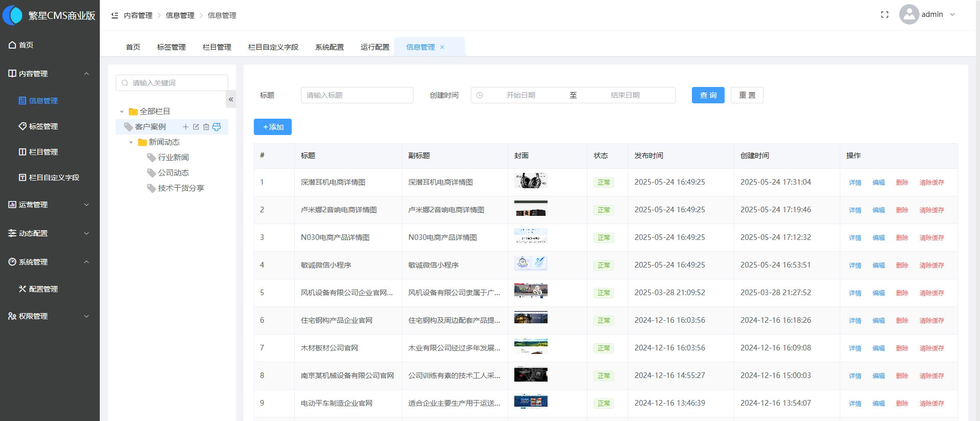Click the sidebar fold icon before breadcrumb
Image resolution: width=980 pixels, height=421 pixels.
[115, 15]
